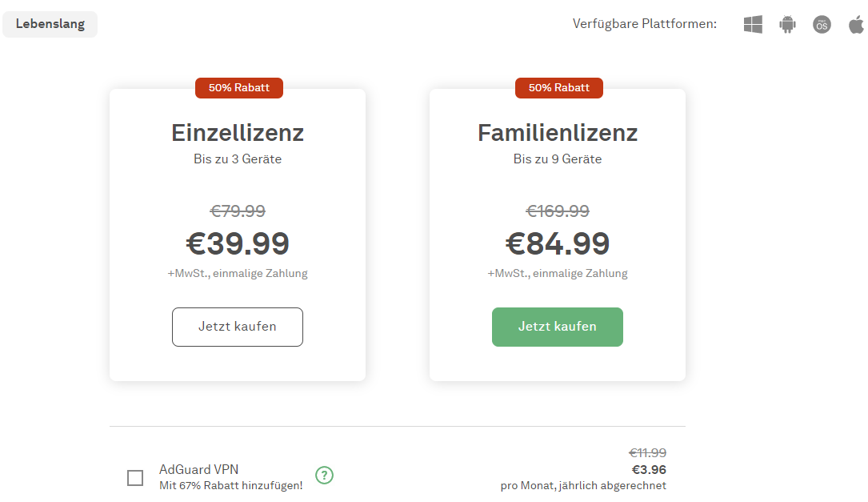Select the €39.99 price on Einzellizenz
Screen dimensions: 868x502
[238, 243]
